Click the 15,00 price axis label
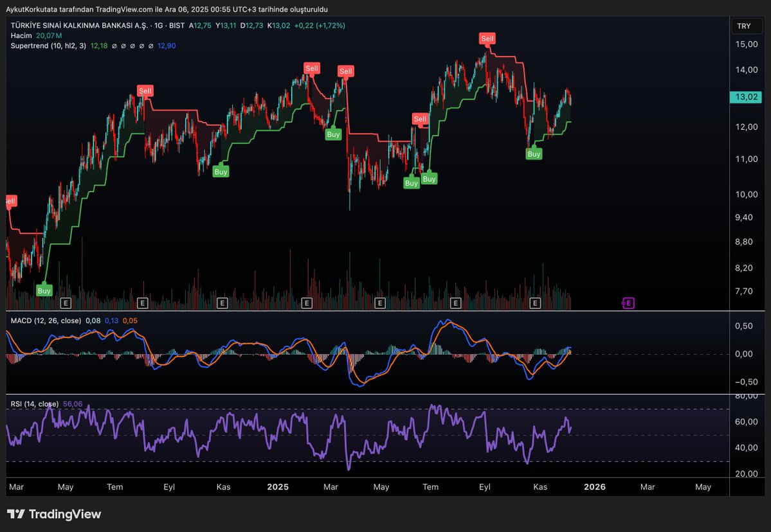The image size is (771, 532). pos(747,44)
